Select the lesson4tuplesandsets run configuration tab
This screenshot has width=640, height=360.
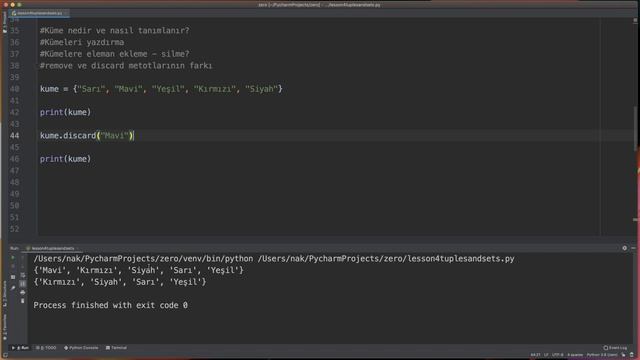point(52,248)
